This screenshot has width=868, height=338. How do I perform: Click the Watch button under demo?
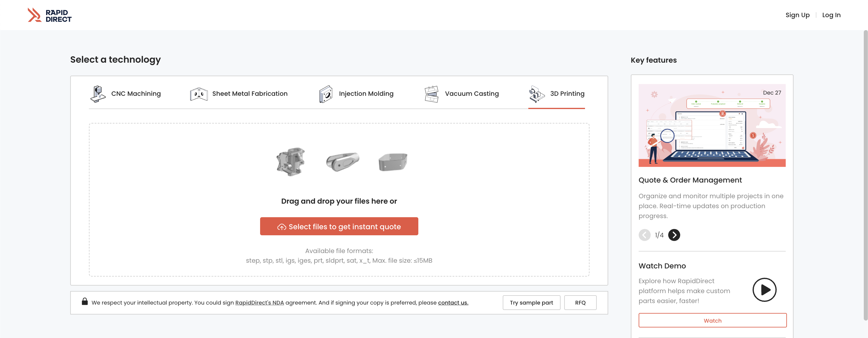[x=712, y=320]
